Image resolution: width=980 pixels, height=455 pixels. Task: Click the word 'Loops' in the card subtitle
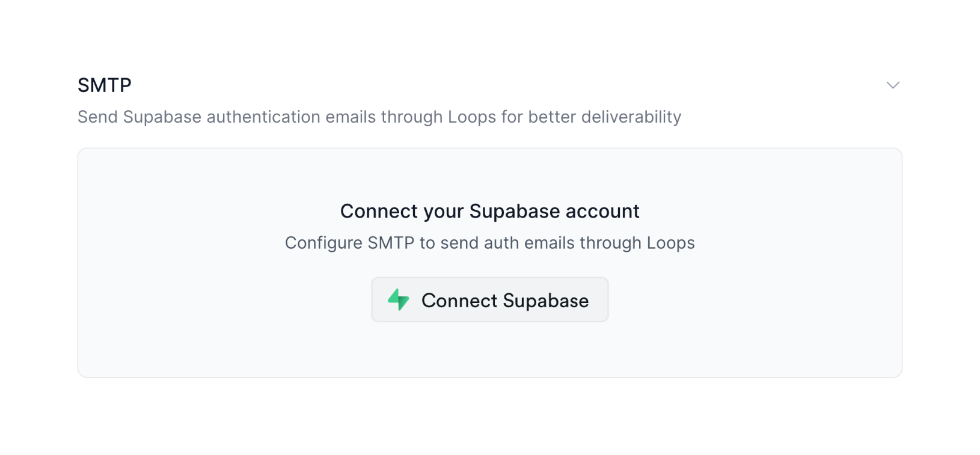pos(670,243)
